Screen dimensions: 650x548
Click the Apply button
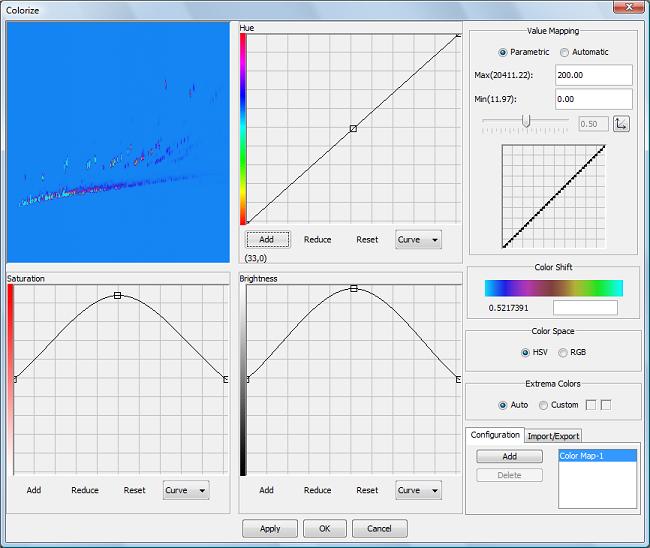(270, 529)
